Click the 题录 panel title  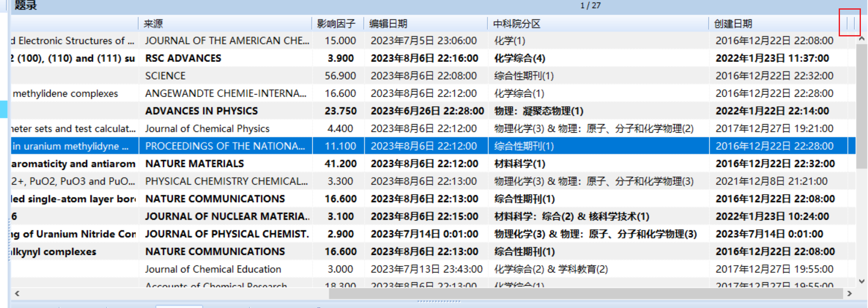point(26,5)
